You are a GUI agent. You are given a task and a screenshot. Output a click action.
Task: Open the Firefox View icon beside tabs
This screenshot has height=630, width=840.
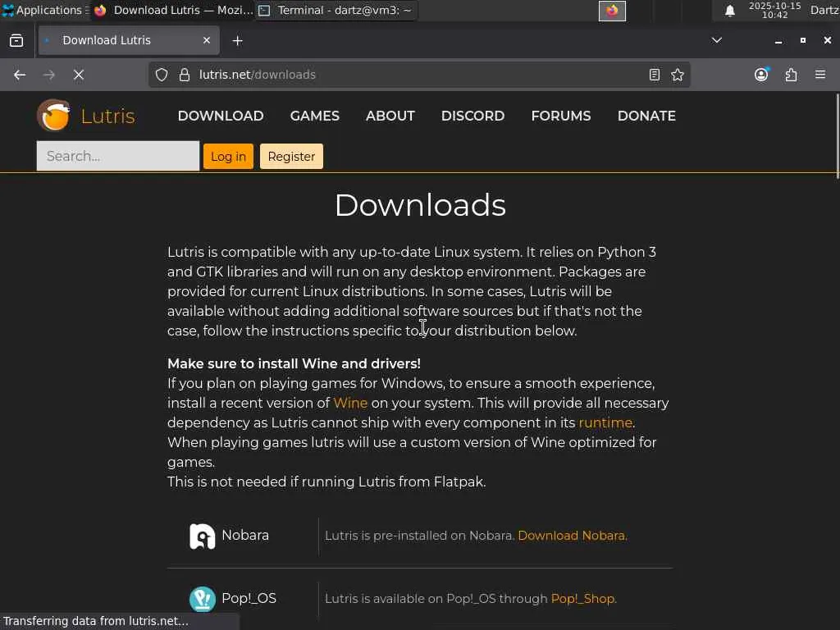point(16,41)
